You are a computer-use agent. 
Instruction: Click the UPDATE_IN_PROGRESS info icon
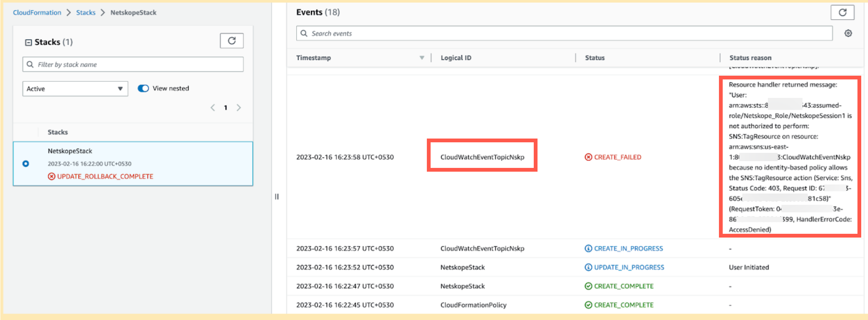tap(588, 267)
